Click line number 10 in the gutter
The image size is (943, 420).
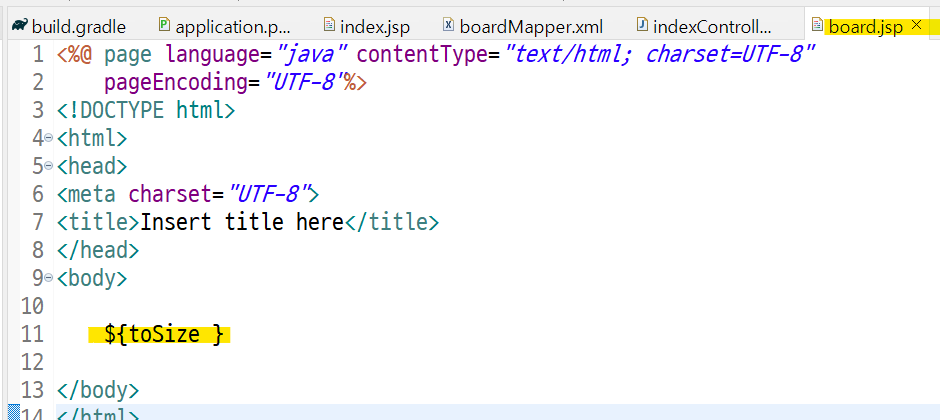point(32,306)
